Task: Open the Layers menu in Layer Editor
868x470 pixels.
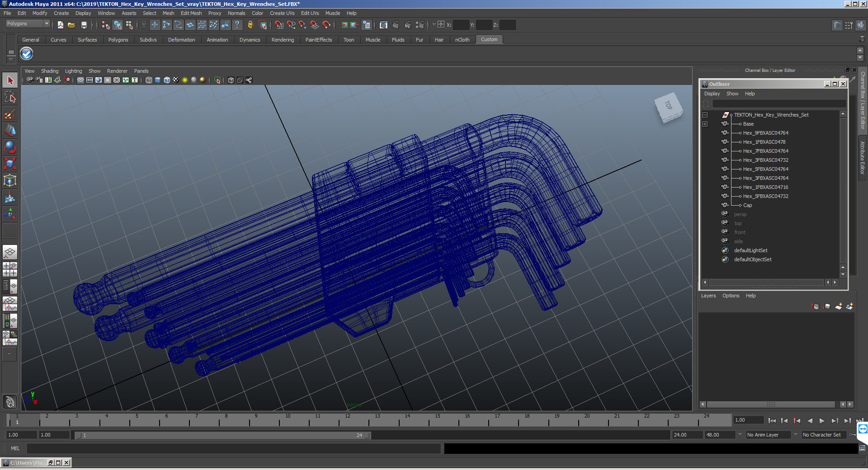Action: 708,296
